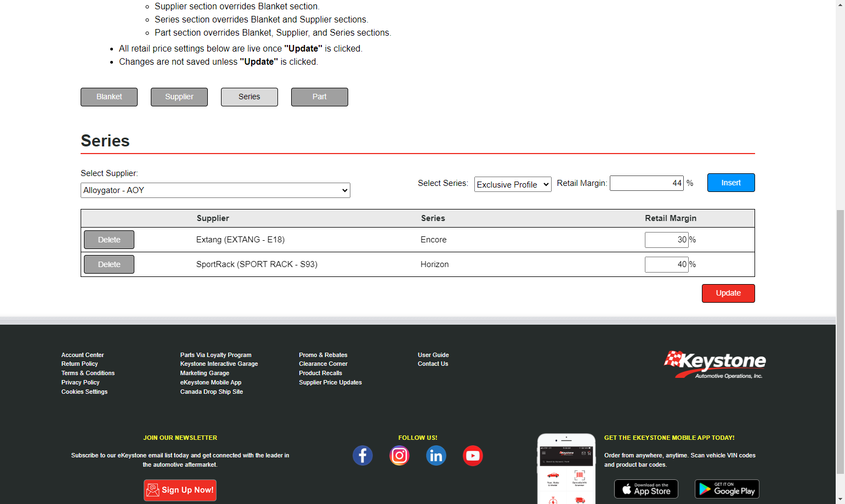Click the red Update button
This screenshot has height=504, width=845.
click(x=728, y=293)
